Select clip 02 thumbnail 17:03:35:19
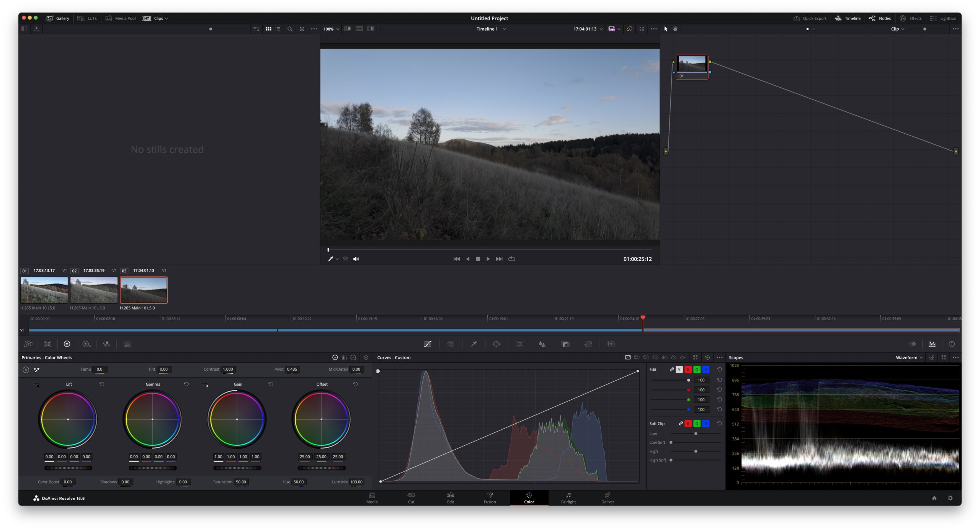Viewport: 980px width, 530px height. (x=94, y=290)
